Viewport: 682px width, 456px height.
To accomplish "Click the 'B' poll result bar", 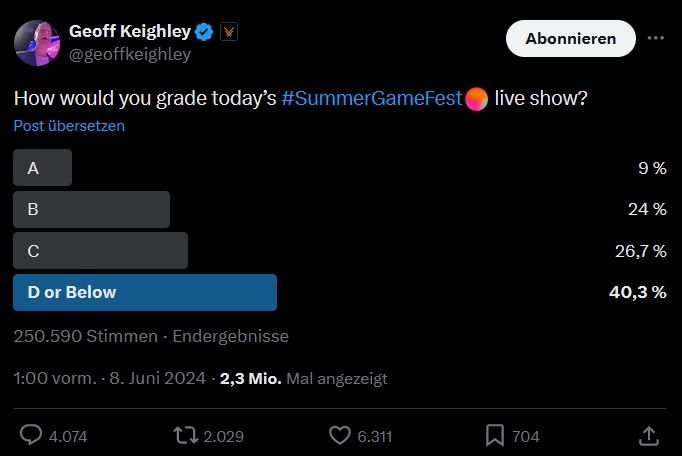I will 91,210.
